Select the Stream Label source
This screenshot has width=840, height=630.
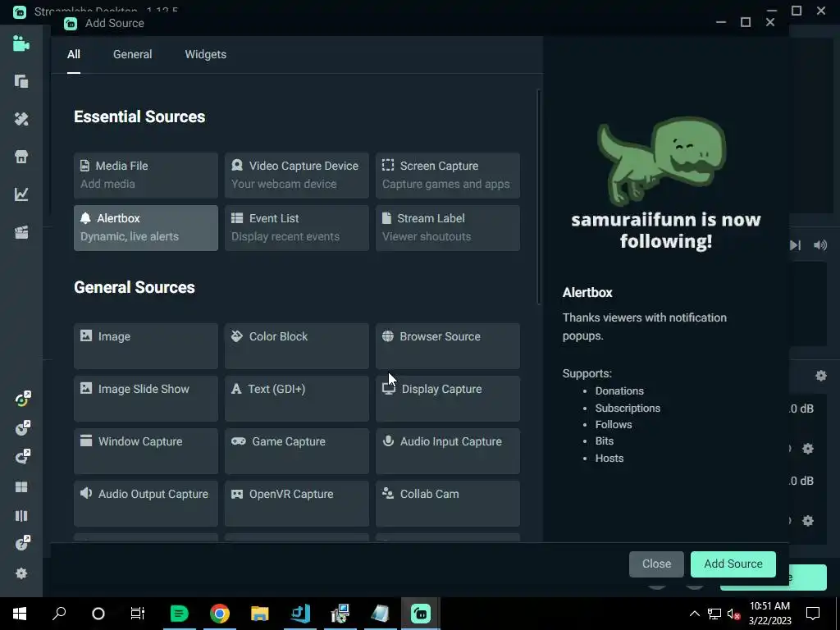pos(448,228)
